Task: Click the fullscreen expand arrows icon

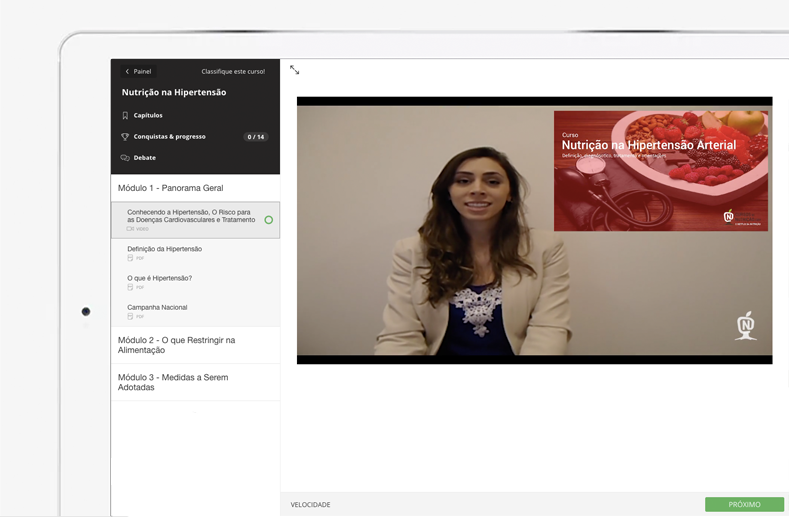Action: click(x=294, y=70)
